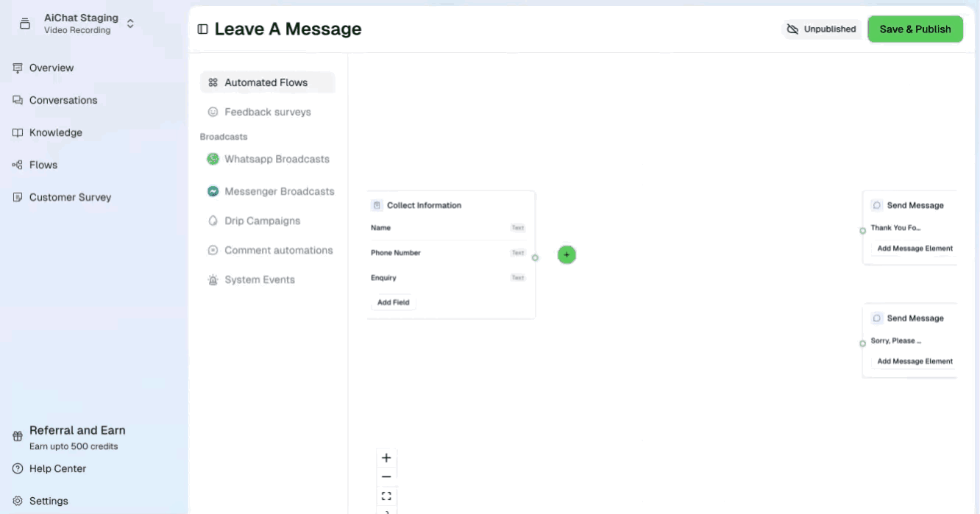
Task: Click the Flows icon in the sidebar
Action: pyautogui.click(x=16, y=165)
